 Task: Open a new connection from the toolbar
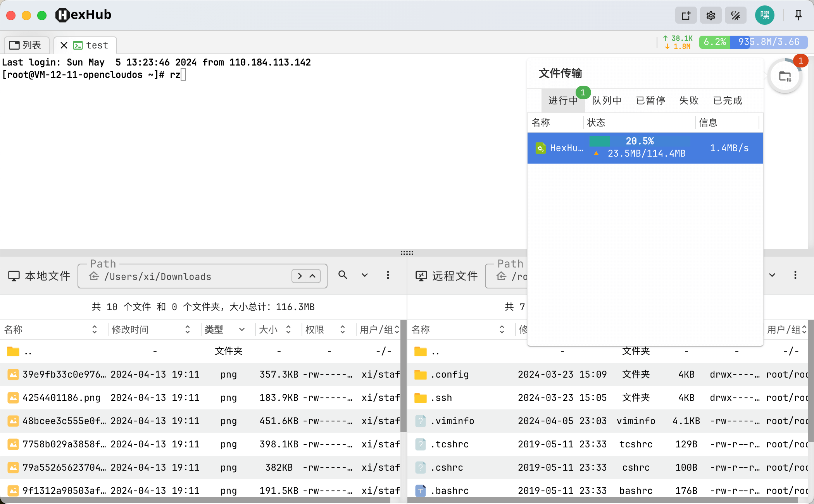tap(686, 15)
